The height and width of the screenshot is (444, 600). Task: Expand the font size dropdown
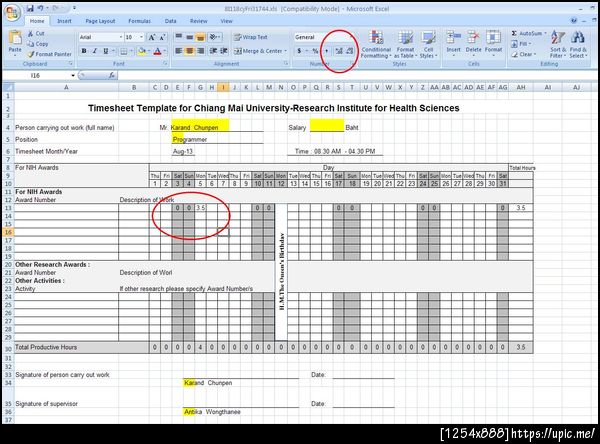click(142, 37)
